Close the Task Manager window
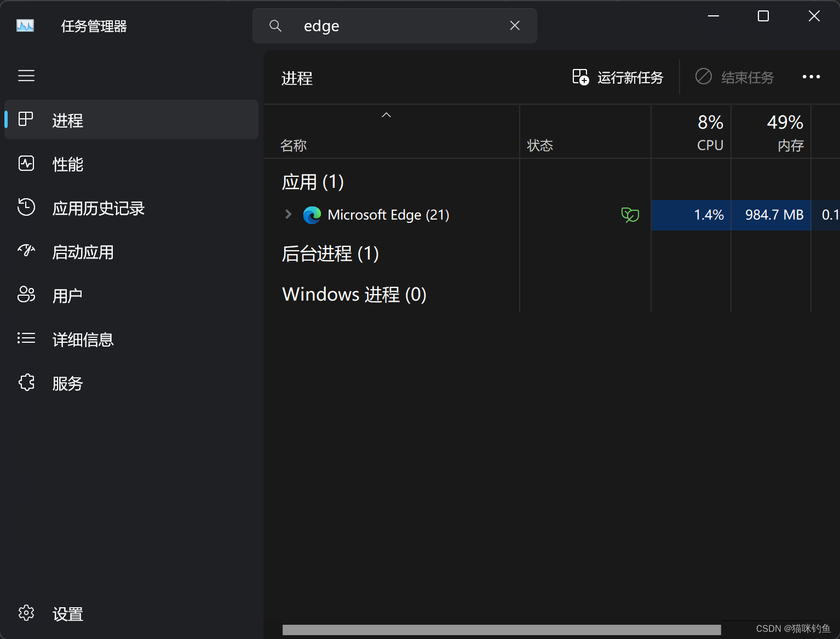The width and height of the screenshot is (840, 639). point(814,16)
